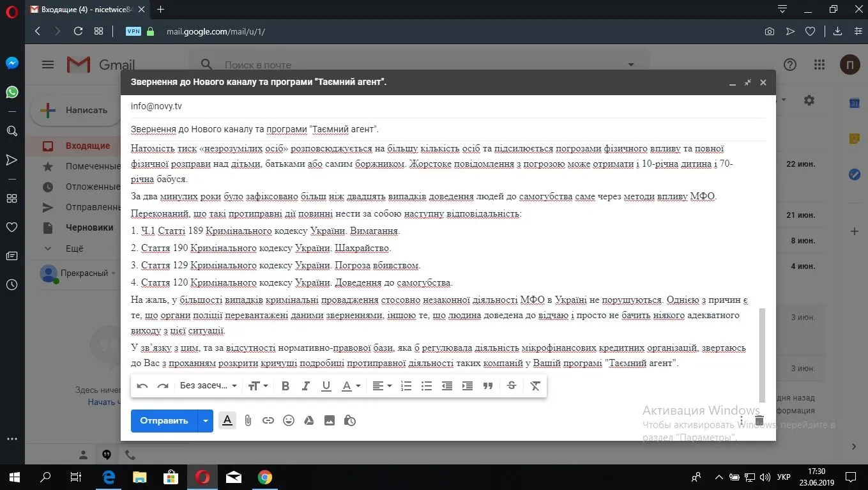Screen dimensions: 868x490
Task: Apply numbered list formatting
Action: click(406, 386)
